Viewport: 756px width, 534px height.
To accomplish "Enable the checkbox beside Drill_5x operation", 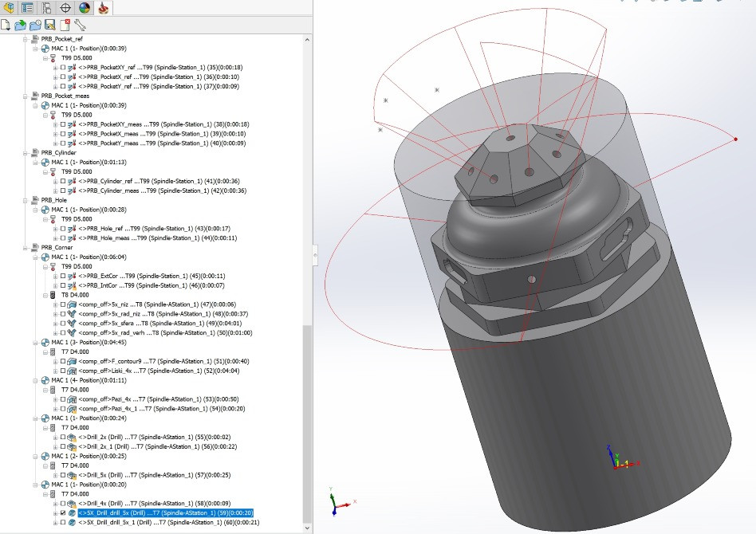I will pos(63,475).
